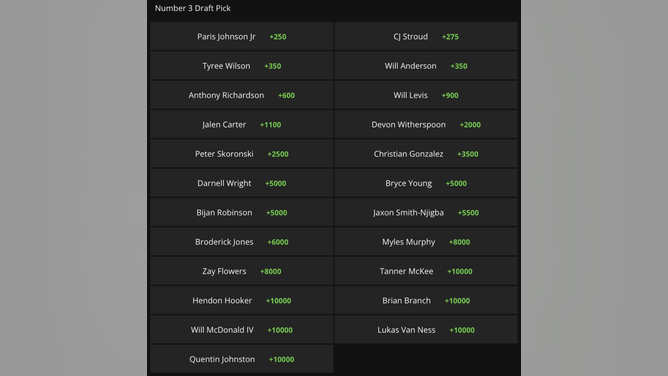Pick CJ Stroud at +275
Image resolution: width=668 pixels, height=376 pixels.
(426, 37)
